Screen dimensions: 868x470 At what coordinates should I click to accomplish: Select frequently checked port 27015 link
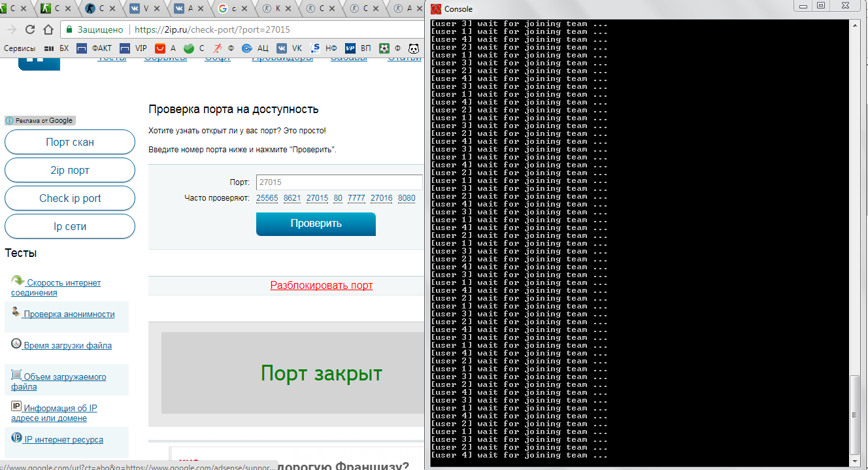pyautogui.click(x=317, y=198)
